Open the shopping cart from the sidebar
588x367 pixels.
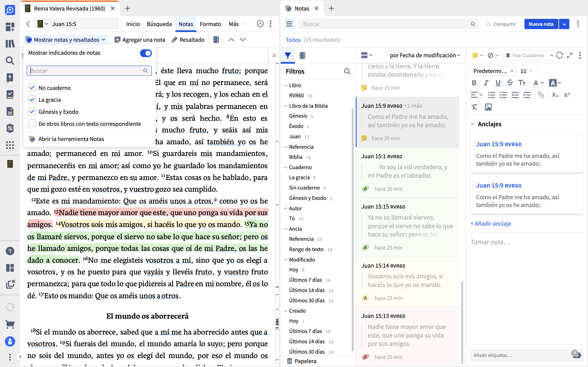(10, 324)
